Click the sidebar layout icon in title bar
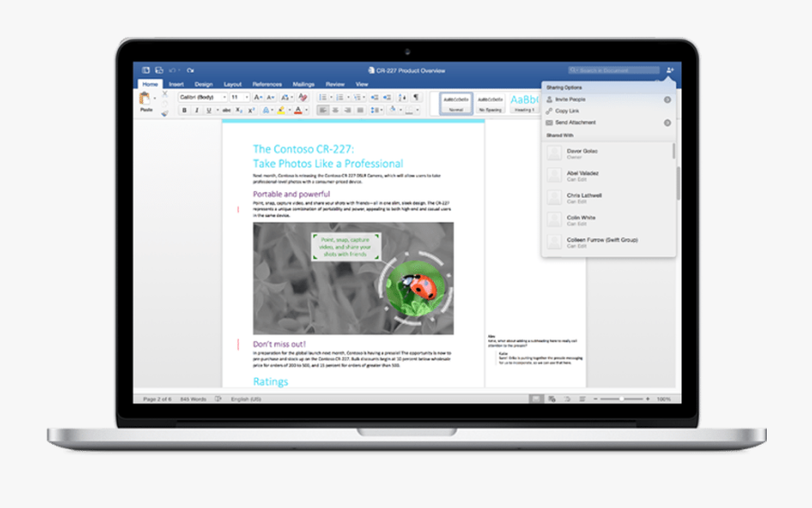This screenshot has width=812, height=508. (146, 69)
